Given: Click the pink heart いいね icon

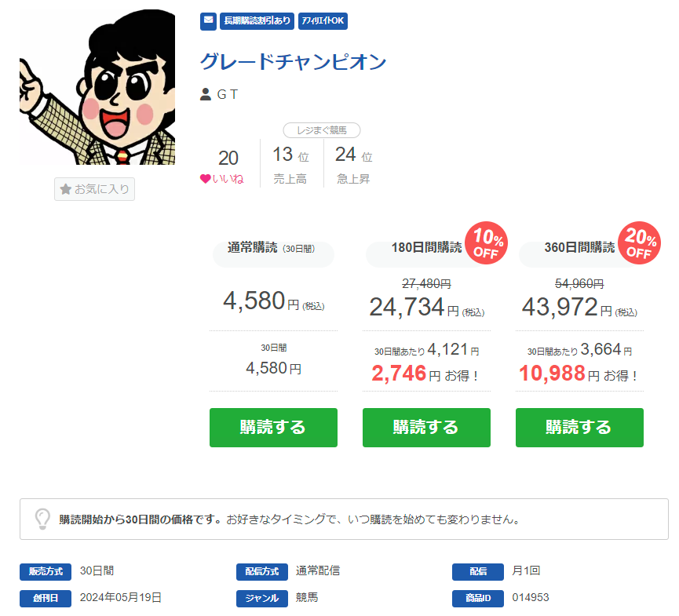Looking at the screenshot, I should coord(205,179).
